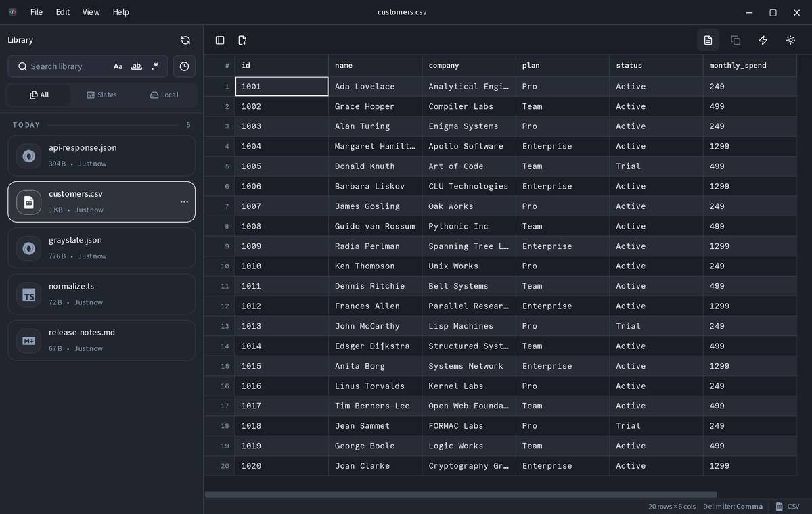Toggle the light/dark theme sun icon
This screenshot has height=514, width=812.
(x=790, y=41)
